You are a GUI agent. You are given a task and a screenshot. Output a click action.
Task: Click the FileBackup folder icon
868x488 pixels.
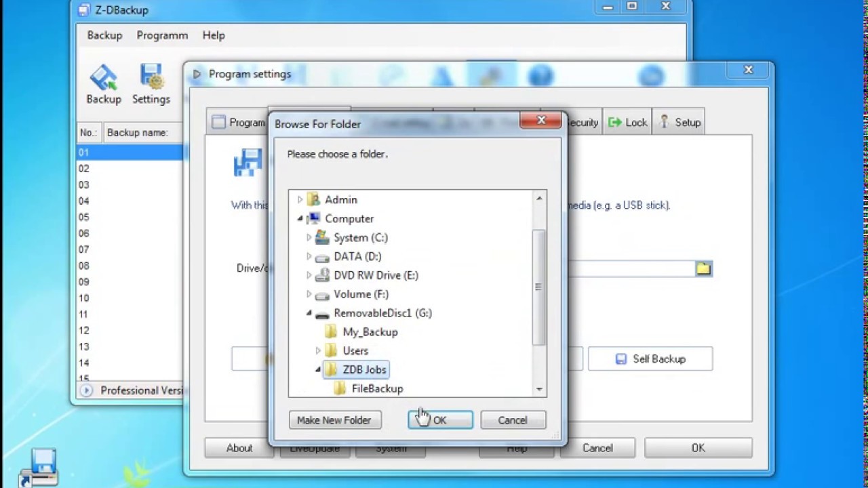click(340, 388)
